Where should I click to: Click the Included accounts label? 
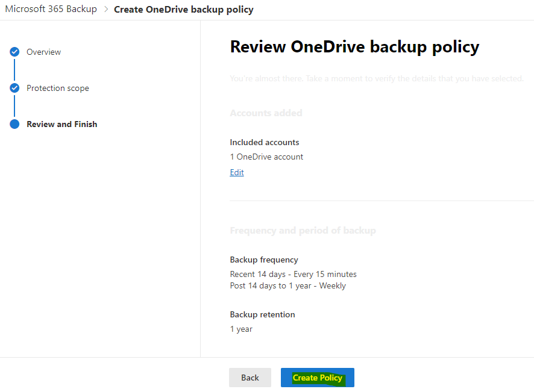point(264,142)
